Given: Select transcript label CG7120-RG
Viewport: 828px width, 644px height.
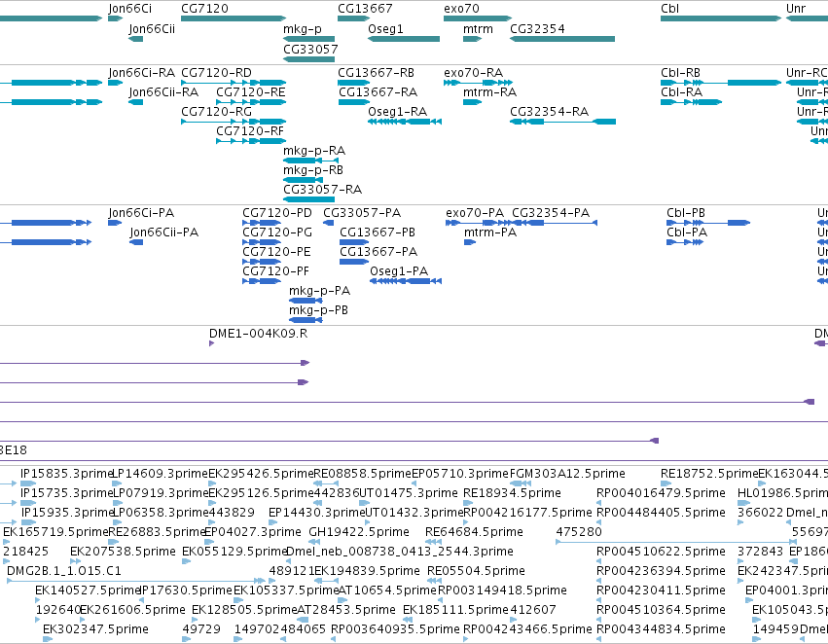Looking at the screenshot, I should [217, 111].
